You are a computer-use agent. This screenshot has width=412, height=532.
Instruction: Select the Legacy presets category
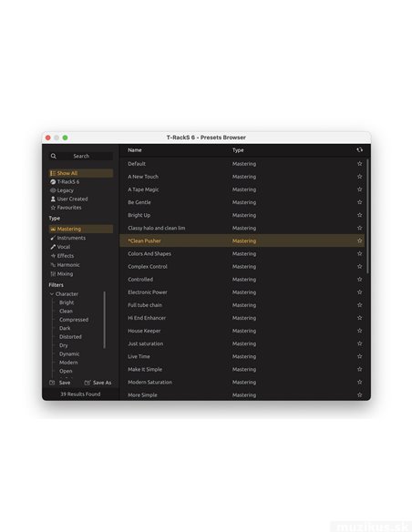pyautogui.click(x=62, y=190)
